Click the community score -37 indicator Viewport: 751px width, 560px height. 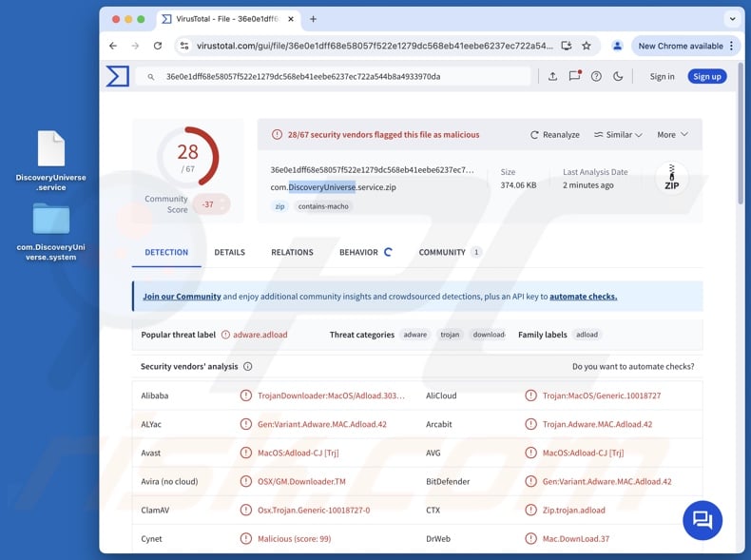click(211, 204)
